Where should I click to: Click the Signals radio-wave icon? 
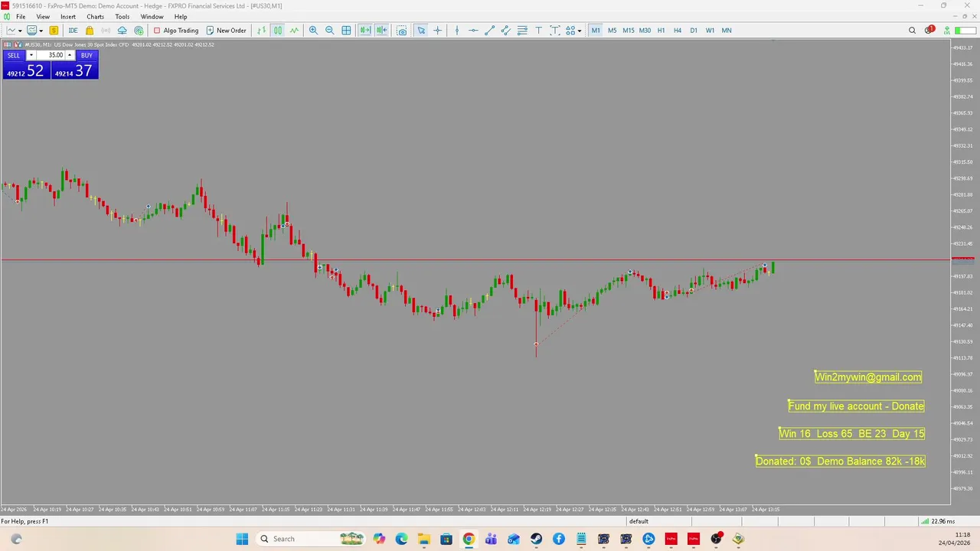tap(106, 31)
